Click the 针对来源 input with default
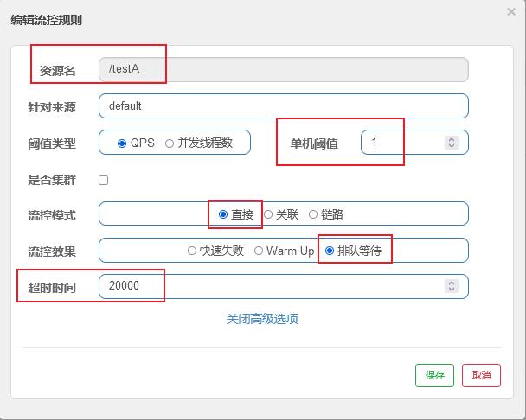This screenshot has width=526, height=420. click(284, 106)
